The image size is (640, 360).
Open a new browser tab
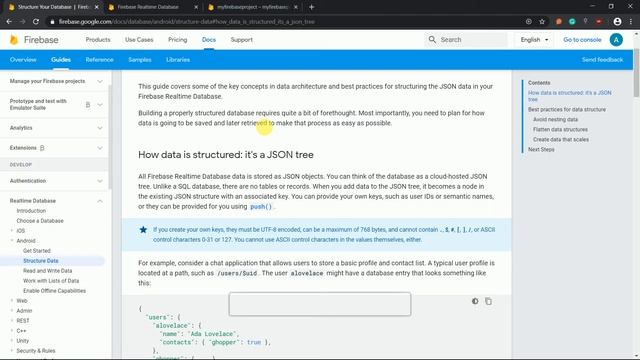[x=311, y=7]
